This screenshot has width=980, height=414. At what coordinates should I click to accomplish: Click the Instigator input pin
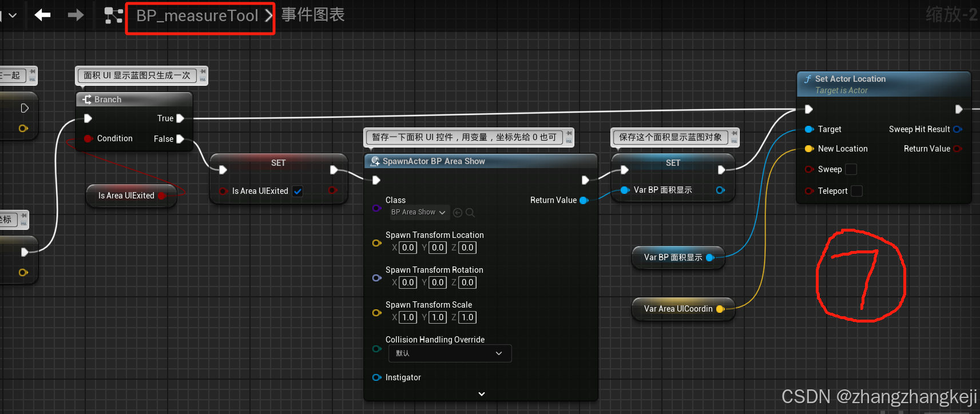point(376,377)
